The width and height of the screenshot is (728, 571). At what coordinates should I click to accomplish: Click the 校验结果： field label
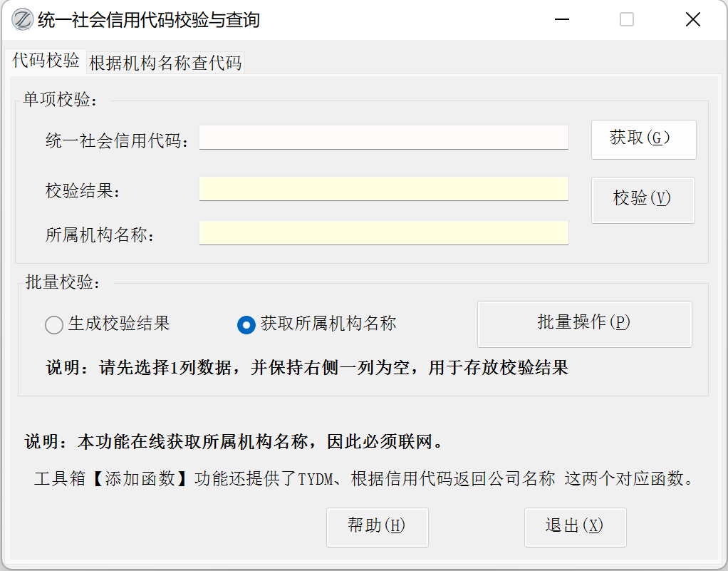coord(83,191)
